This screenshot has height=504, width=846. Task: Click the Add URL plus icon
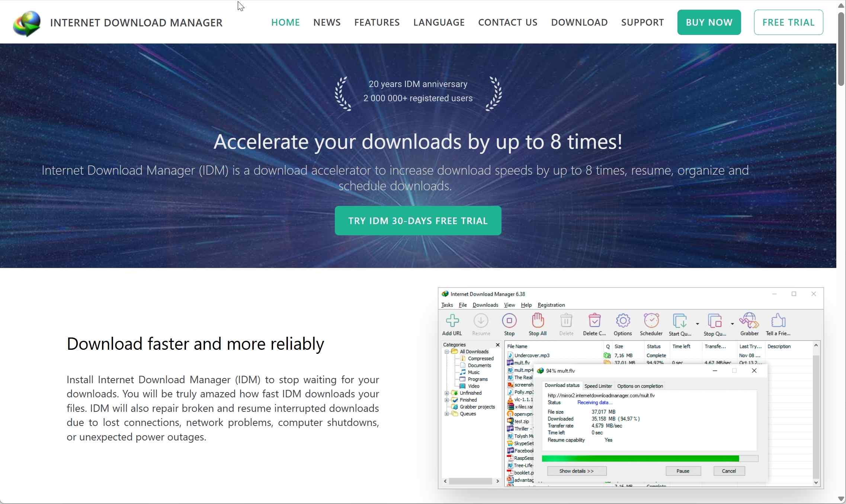coord(452,320)
